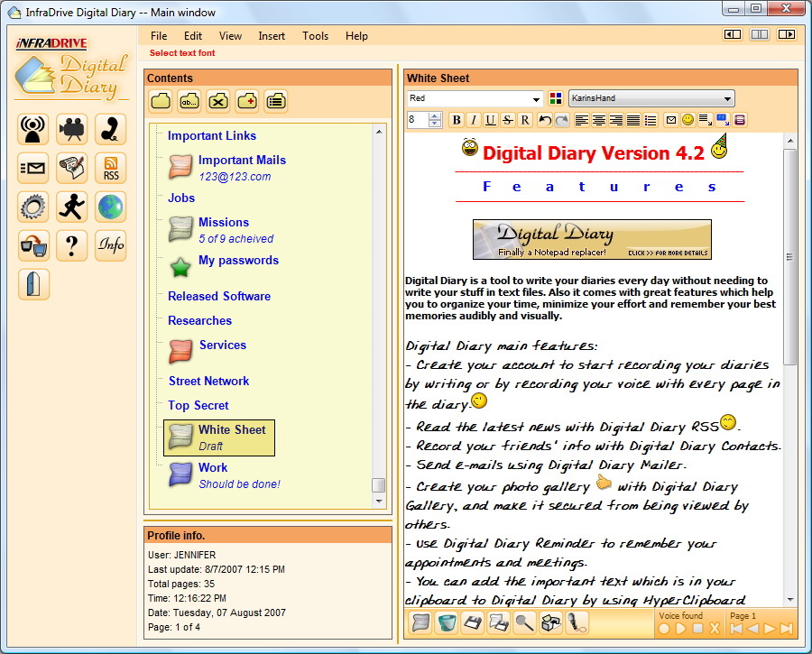Undo the last edit
Viewport: 812px width, 654px height.
click(x=545, y=120)
